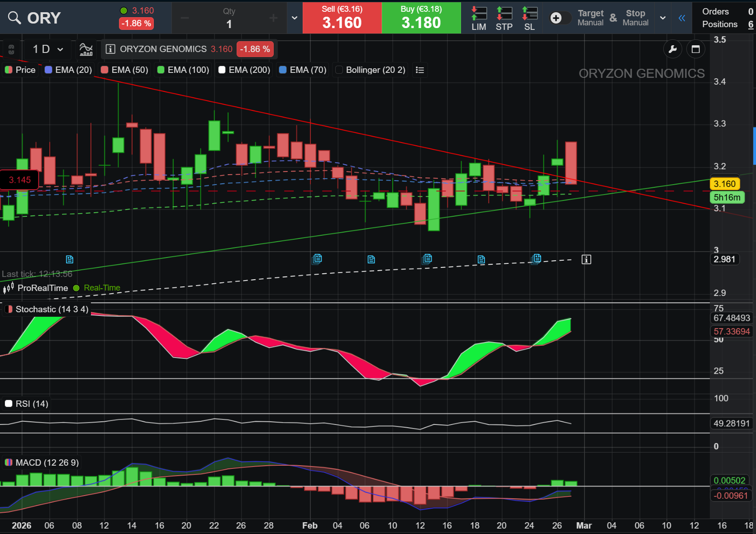Toggle Bollinger (20 2) indicator visibility
Image resolution: width=756 pixels, height=534 pixels.
pyautogui.click(x=339, y=70)
